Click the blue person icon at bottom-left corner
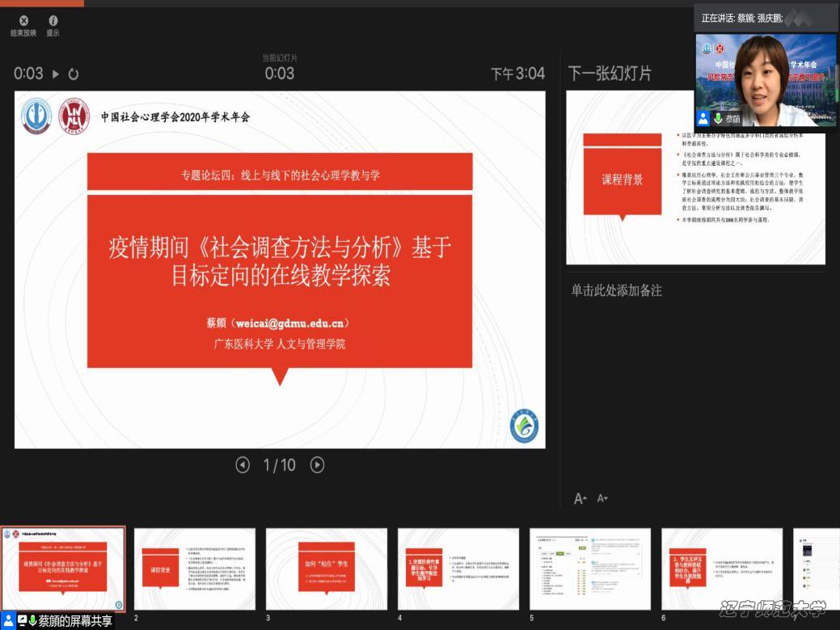Viewport: 840px width, 630px height. pyautogui.click(x=8, y=621)
